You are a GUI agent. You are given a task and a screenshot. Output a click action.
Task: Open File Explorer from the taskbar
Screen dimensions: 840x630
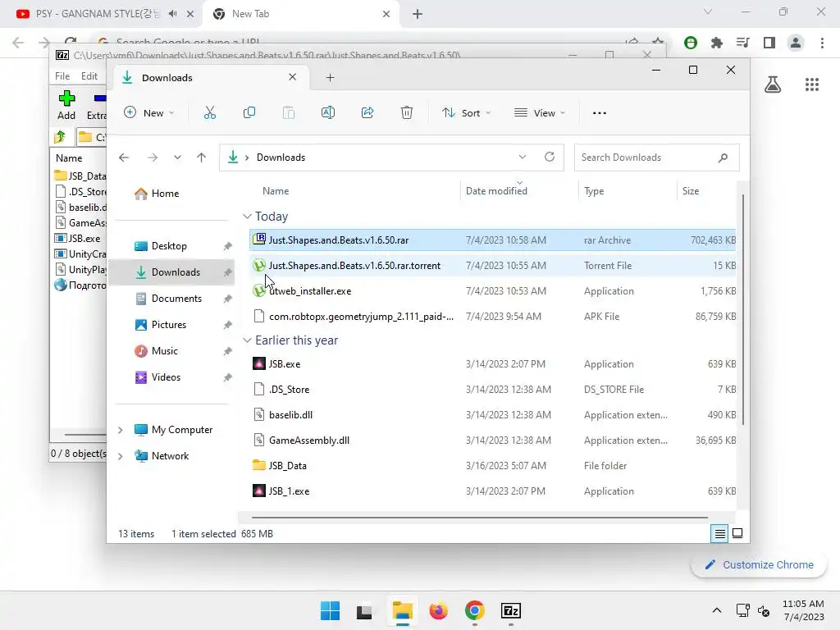tap(402, 610)
